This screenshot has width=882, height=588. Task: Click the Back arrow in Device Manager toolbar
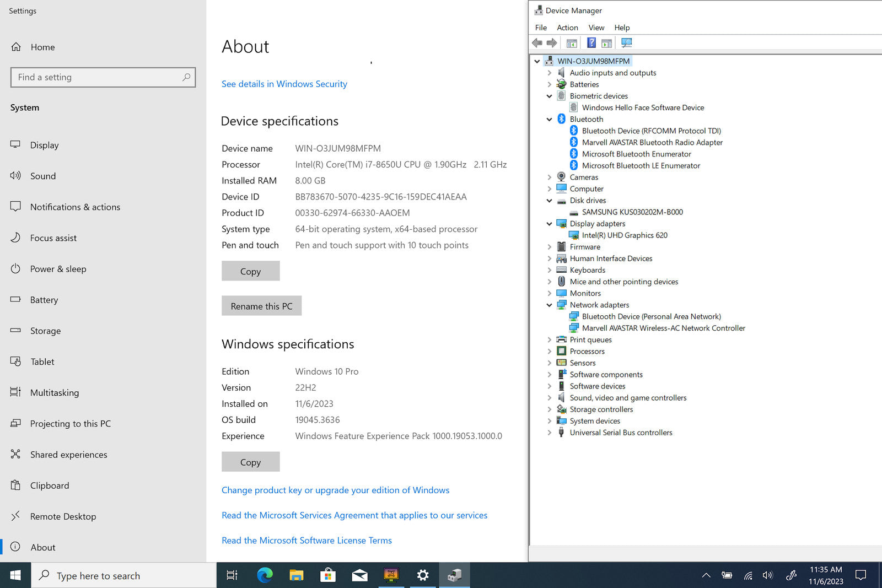tap(537, 43)
